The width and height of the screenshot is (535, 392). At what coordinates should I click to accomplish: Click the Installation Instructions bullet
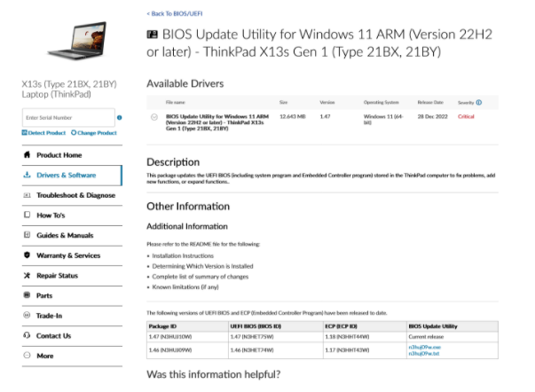point(183,256)
